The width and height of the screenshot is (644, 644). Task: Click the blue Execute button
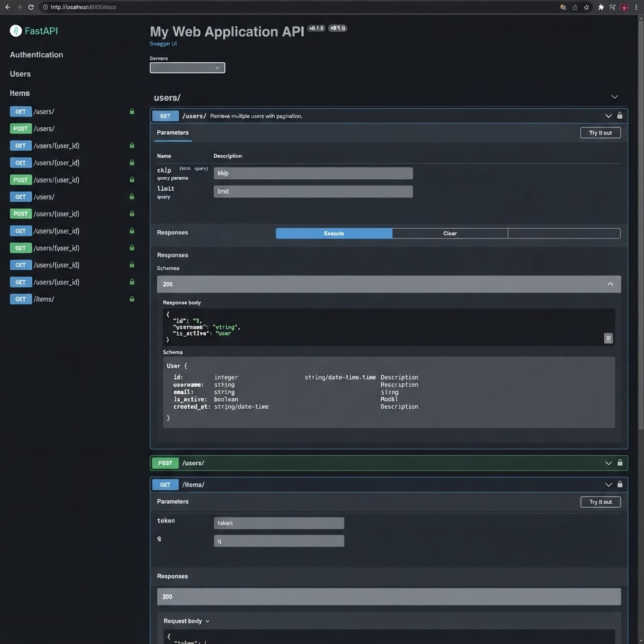[x=334, y=233]
